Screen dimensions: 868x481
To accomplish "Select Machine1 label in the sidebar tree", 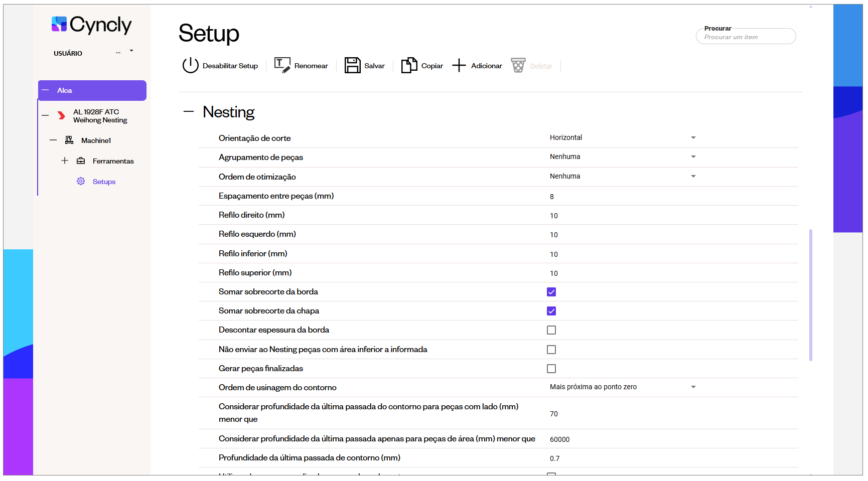I will tap(96, 140).
